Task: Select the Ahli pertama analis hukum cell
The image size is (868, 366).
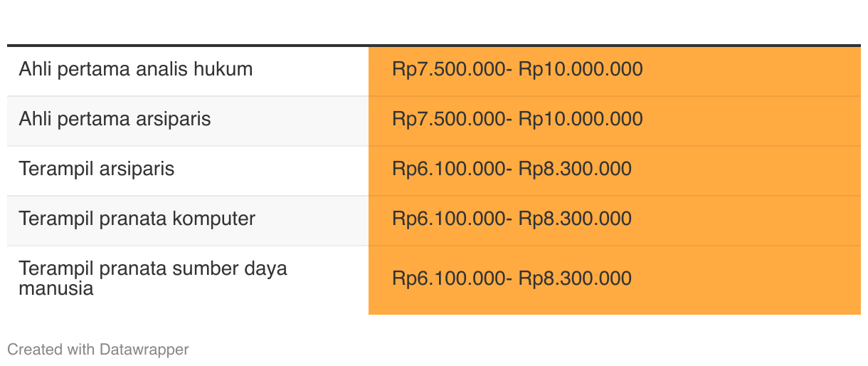Action: (x=188, y=71)
